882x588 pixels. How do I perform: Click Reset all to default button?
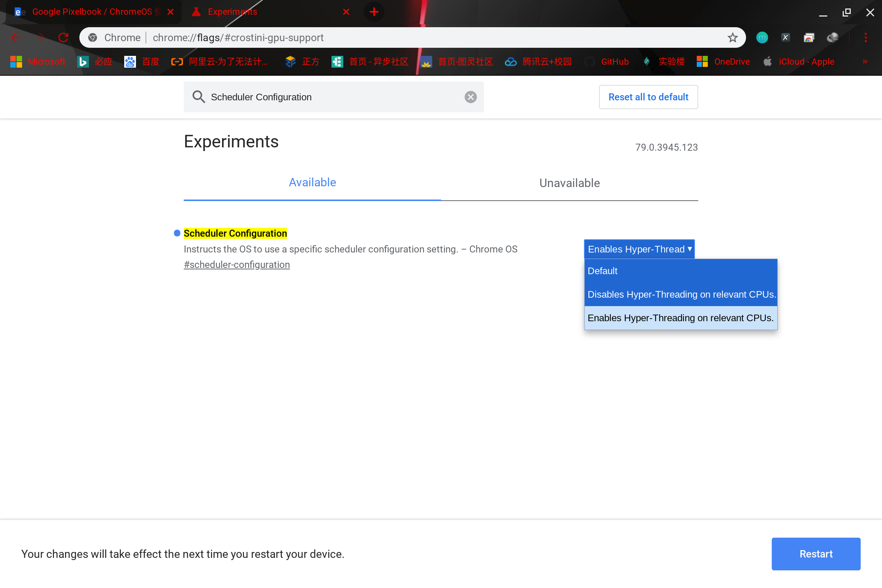point(648,97)
